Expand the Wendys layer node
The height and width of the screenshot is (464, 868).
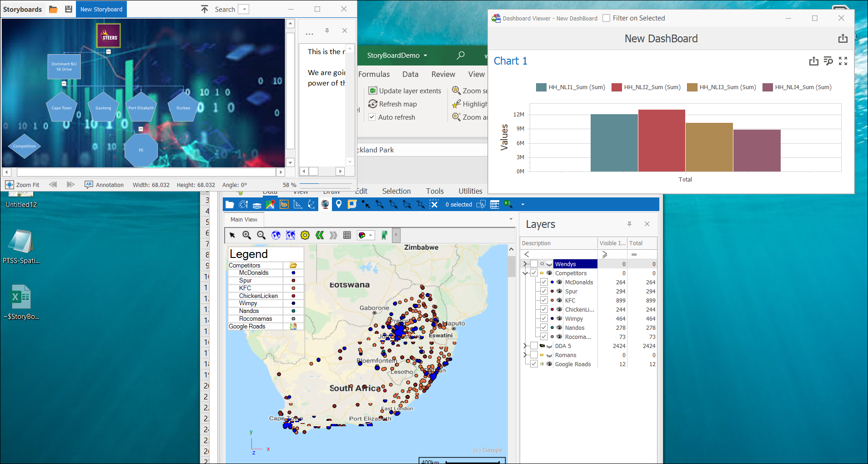pos(525,264)
